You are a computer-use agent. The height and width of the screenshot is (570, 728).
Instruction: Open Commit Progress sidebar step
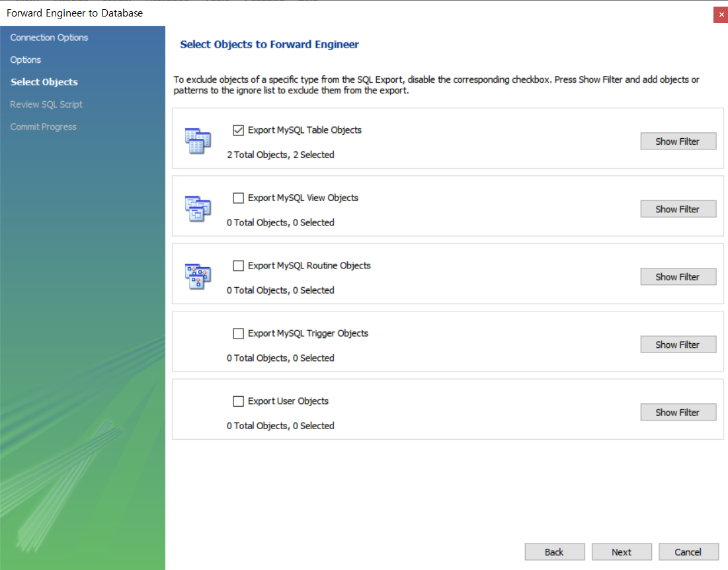[43, 127]
